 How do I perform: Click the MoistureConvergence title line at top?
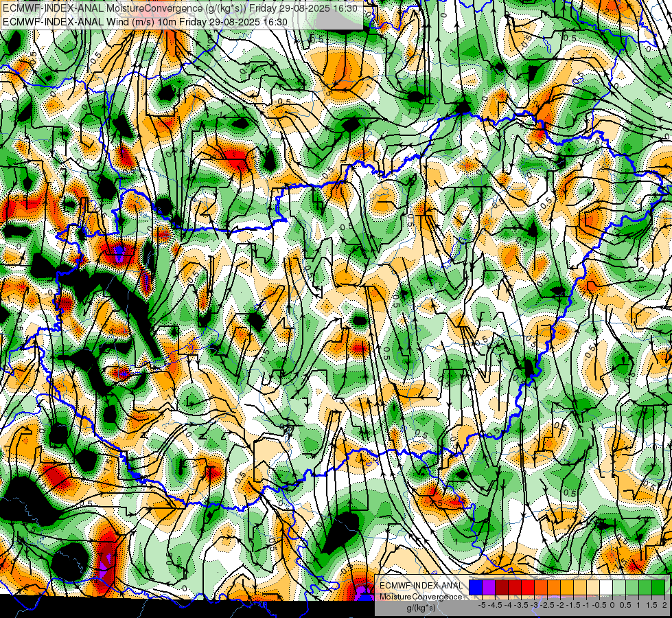point(180,8)
